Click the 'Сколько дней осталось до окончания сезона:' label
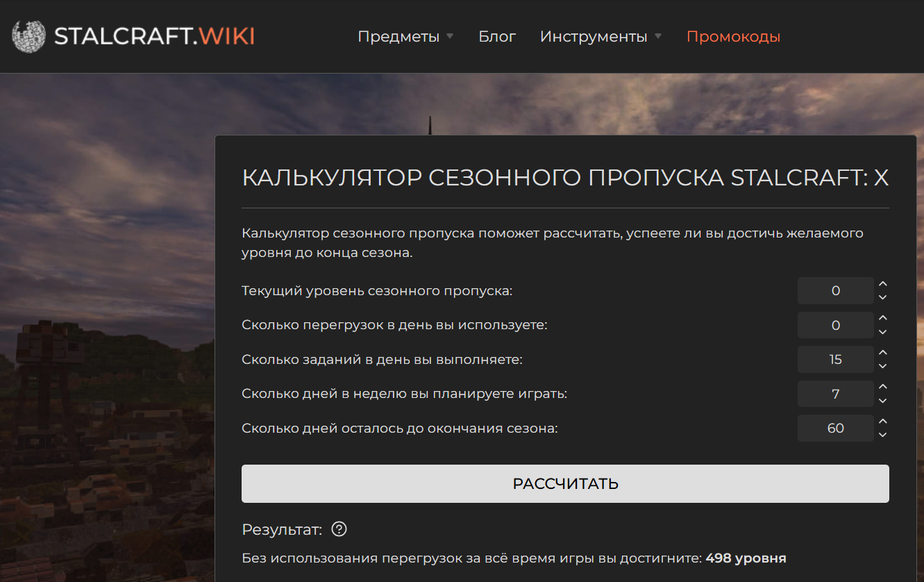 (x=400, y=429)
